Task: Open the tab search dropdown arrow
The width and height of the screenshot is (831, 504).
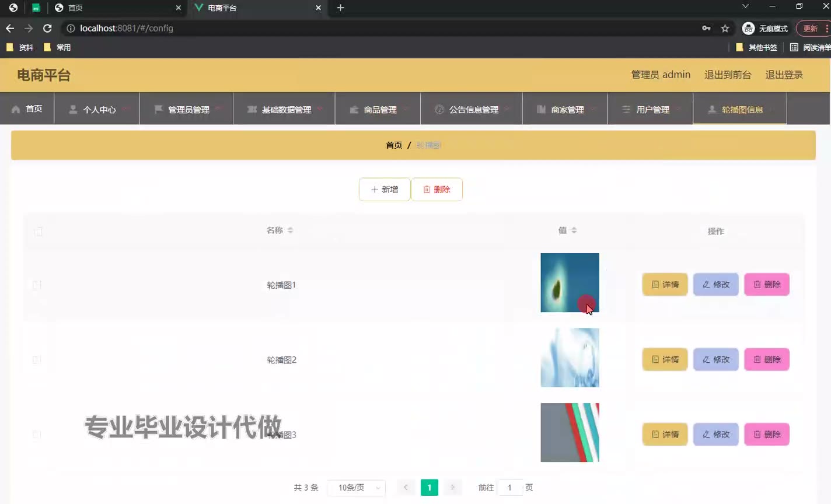Action: click(x=745, y=6)
